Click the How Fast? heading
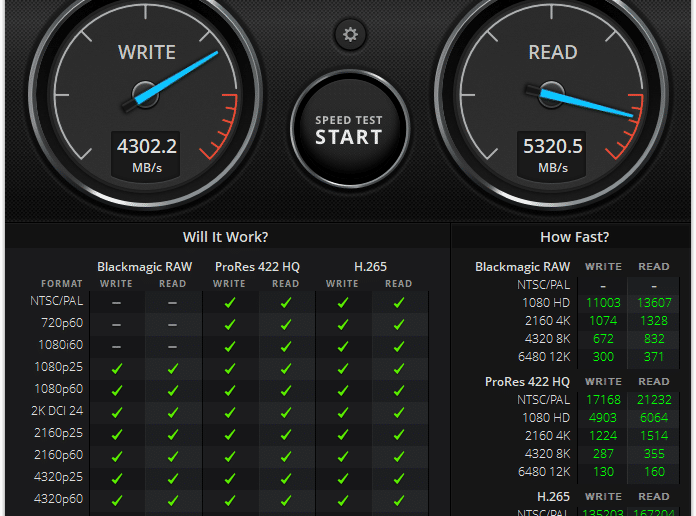 (x=574, y=237)
